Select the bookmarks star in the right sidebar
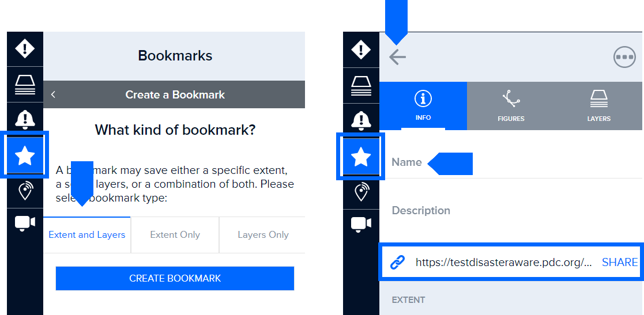The width and height of the screenshot is (644, 315). 361,158
